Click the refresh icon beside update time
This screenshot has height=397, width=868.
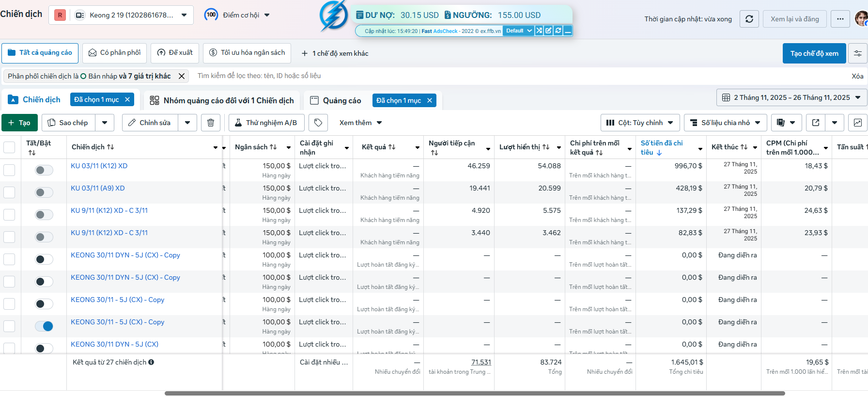[749, 19]
